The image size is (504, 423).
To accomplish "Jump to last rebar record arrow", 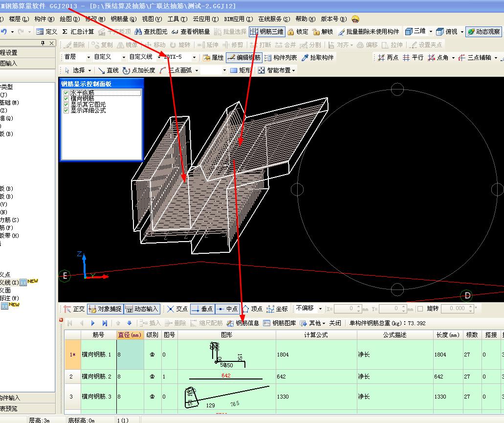I will point(105,323).
